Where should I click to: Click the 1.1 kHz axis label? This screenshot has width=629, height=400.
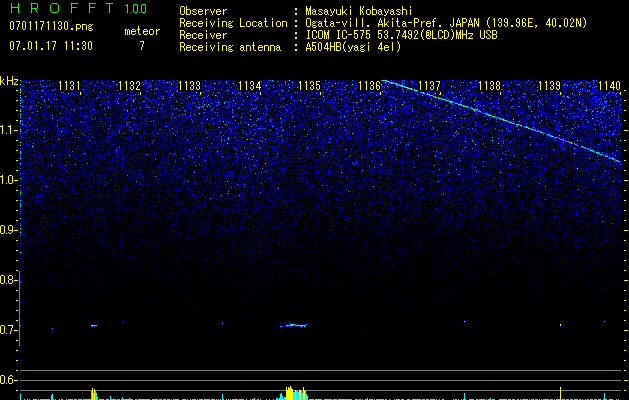tap(8, 130)
